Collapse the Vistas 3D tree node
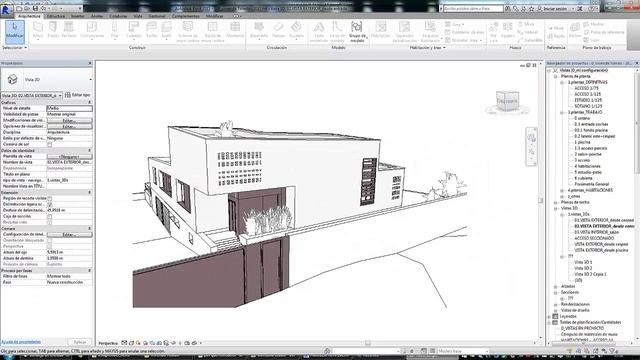 point(556,209)
